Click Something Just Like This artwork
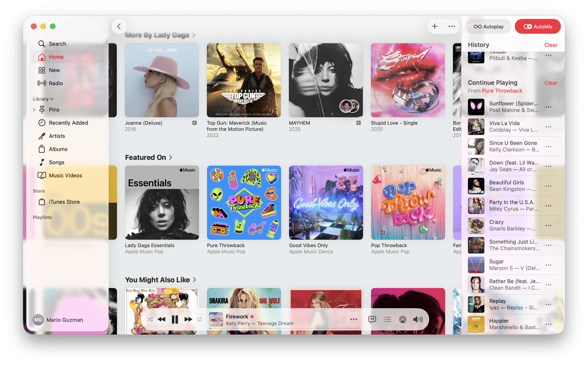 pyautogui.click(x=476, y=245)
